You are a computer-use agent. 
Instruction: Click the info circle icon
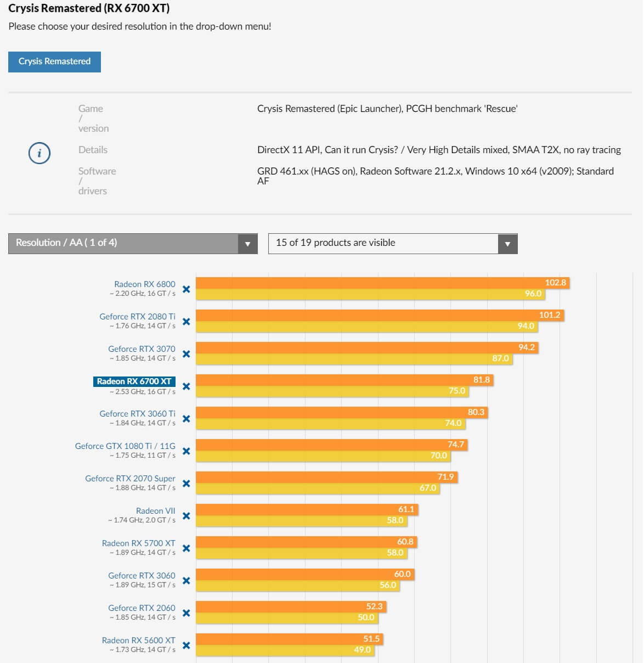pyautogui.click(x=39, y=153)
